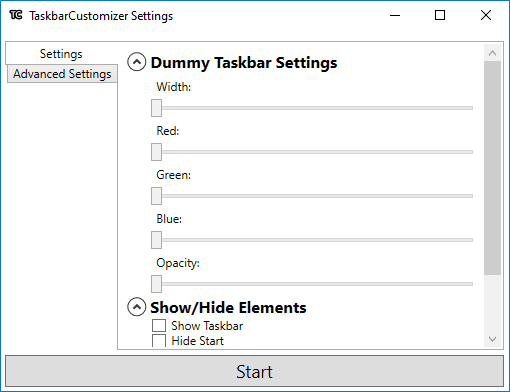Screen dimensions: 510x392
Task: Click the TaskbarCustomizer app icon in title bar
Action: 16,15
